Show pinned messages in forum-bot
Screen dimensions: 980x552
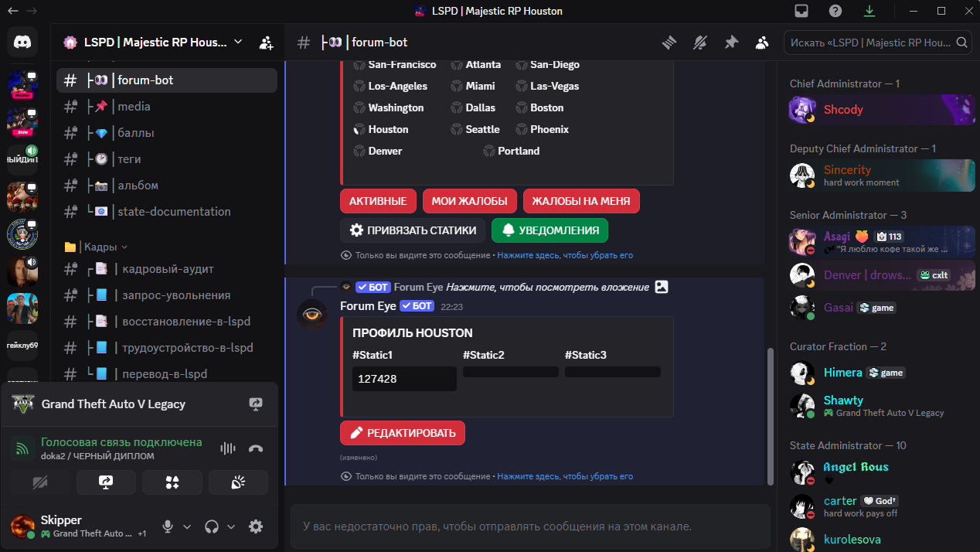pyautogui.click(x=731, y=43)
